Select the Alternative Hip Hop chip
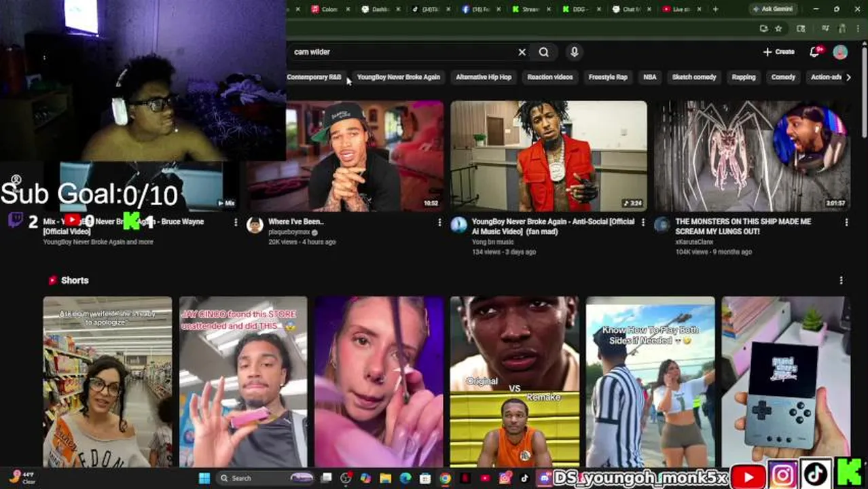The image size is (868, 489). [484, 77]
